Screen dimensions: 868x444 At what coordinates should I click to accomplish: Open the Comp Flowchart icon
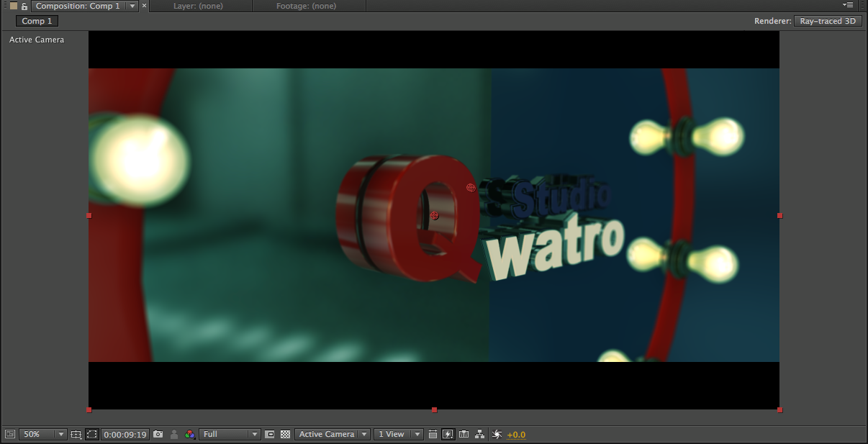click(480, 435)
